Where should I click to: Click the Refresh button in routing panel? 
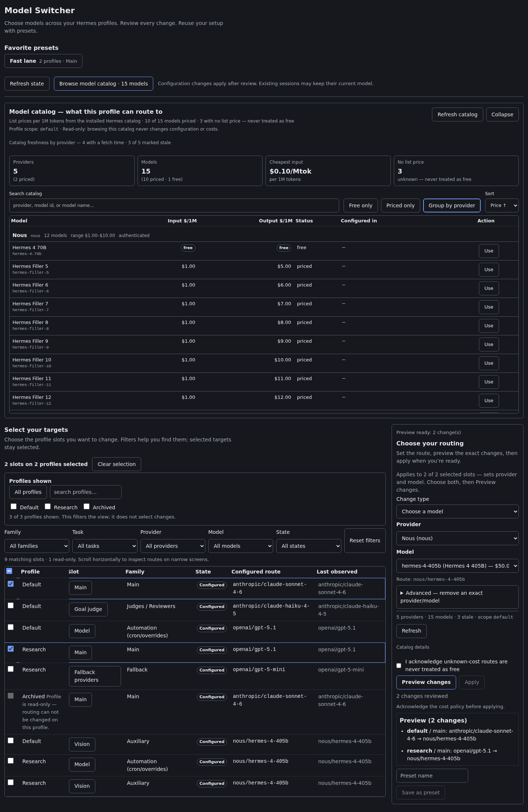point(411,631)
